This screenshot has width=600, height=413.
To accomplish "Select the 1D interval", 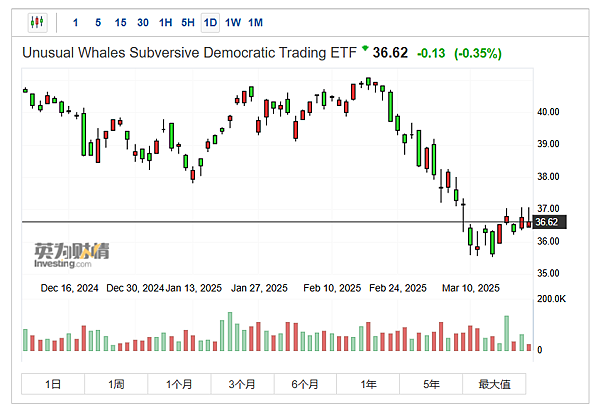I will (x=210, y=23).
